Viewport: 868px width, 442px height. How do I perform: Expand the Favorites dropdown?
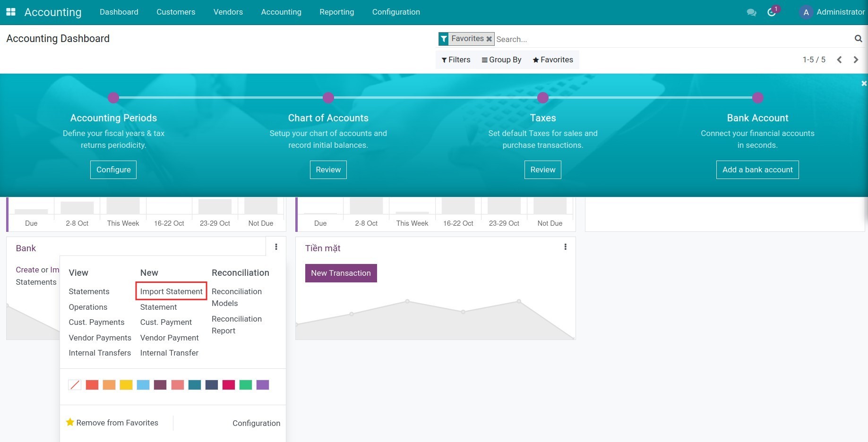click(x=552, y=59)
